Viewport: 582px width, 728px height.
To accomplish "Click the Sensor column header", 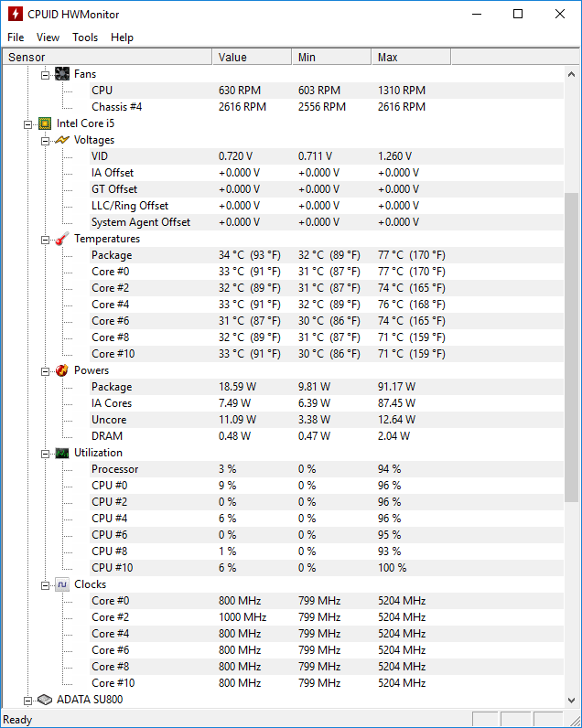I will (x=108, y=57).
